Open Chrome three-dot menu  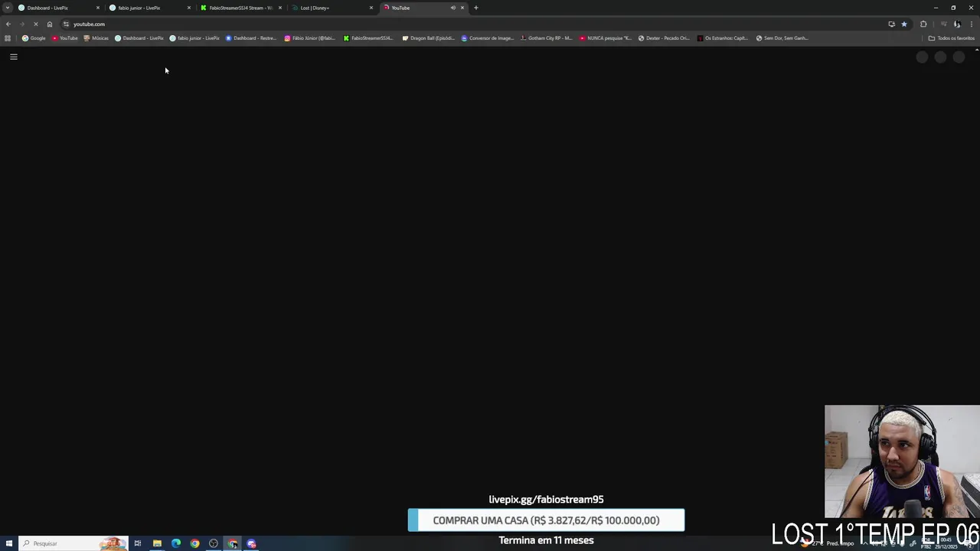pyautogui.click(x=972, y=24)
